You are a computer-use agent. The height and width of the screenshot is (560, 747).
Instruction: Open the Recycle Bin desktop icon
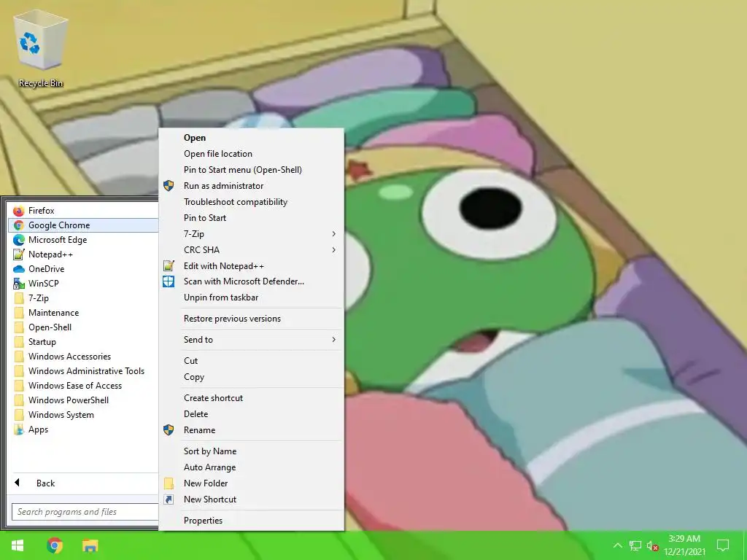(x=41, y=50)
